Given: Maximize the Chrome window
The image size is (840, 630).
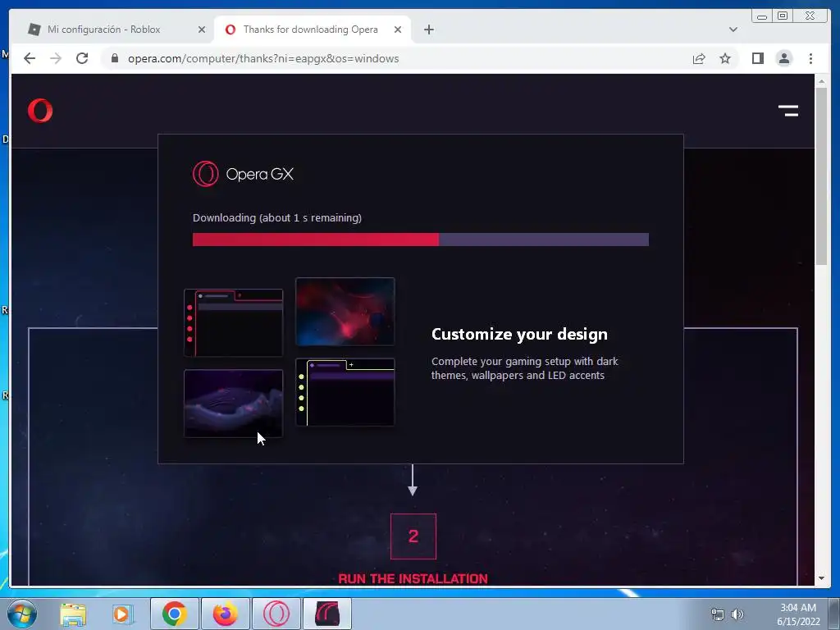Looking at the screenshot, I should coord(783,16).
